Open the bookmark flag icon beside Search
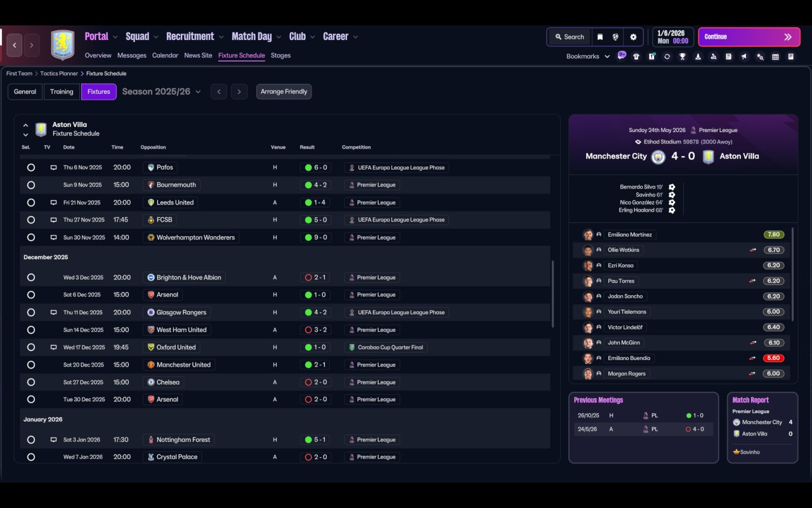812x508 pixels. 599,37
